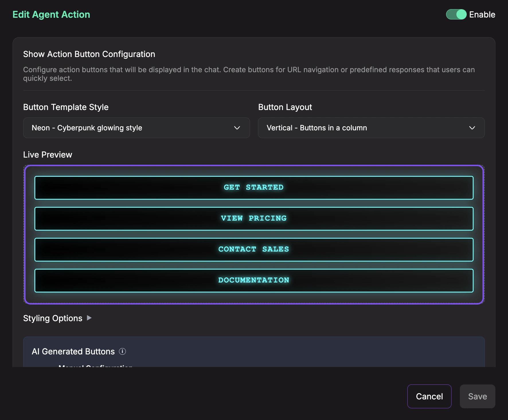
Task: Click the AI Generated Buttons heading
Action: 73,352
